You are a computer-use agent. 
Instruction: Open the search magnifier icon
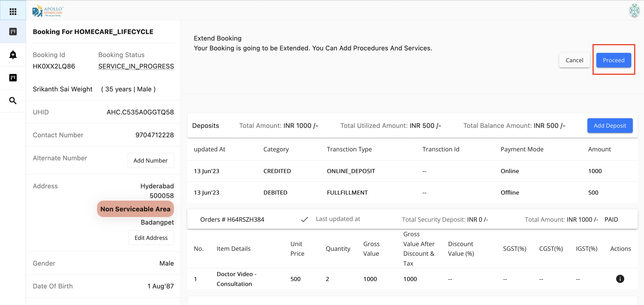point(13,101)
